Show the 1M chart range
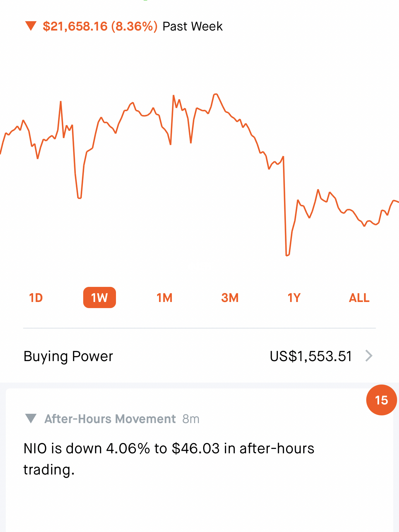Screen dimensions: 399x532 [164, 298]
